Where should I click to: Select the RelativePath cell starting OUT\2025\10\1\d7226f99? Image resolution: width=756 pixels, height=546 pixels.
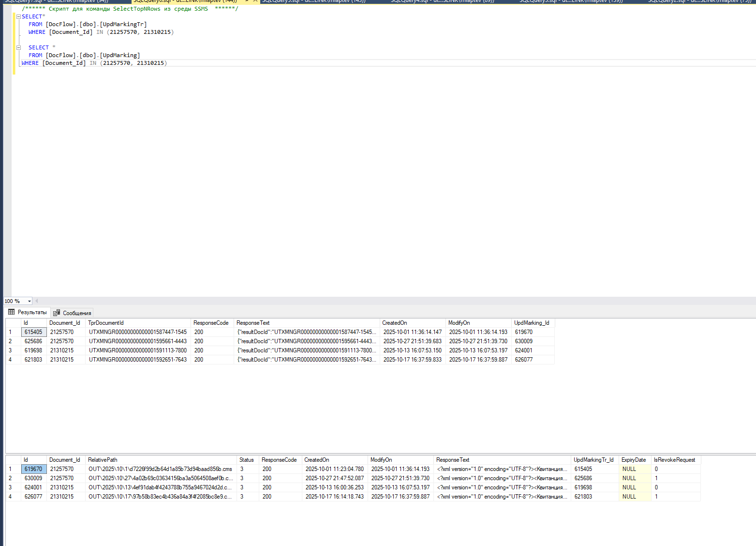click(161, 469)
